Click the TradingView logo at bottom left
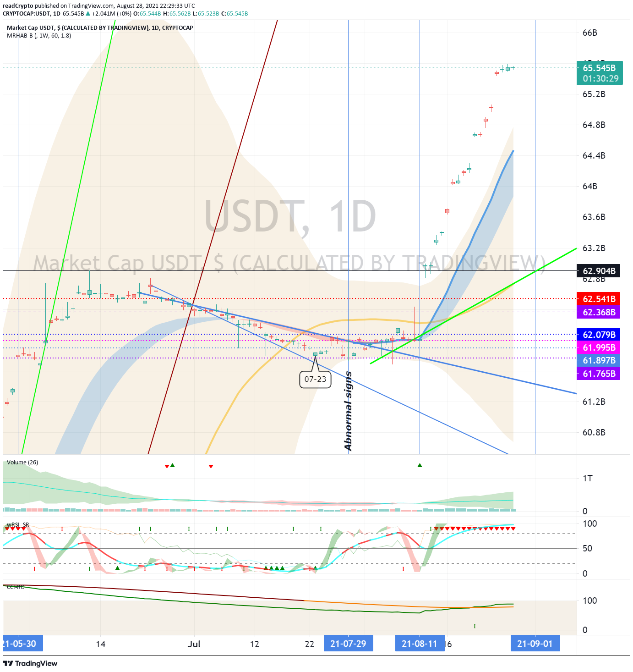The height and width of the screenshot is (672, 633). pos(30,663)
